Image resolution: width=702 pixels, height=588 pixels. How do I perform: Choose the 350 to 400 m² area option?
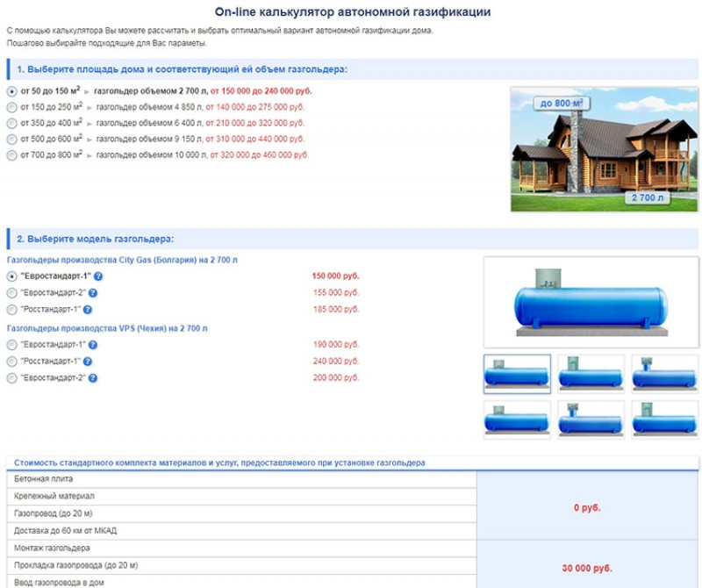[x=11, y=123]
